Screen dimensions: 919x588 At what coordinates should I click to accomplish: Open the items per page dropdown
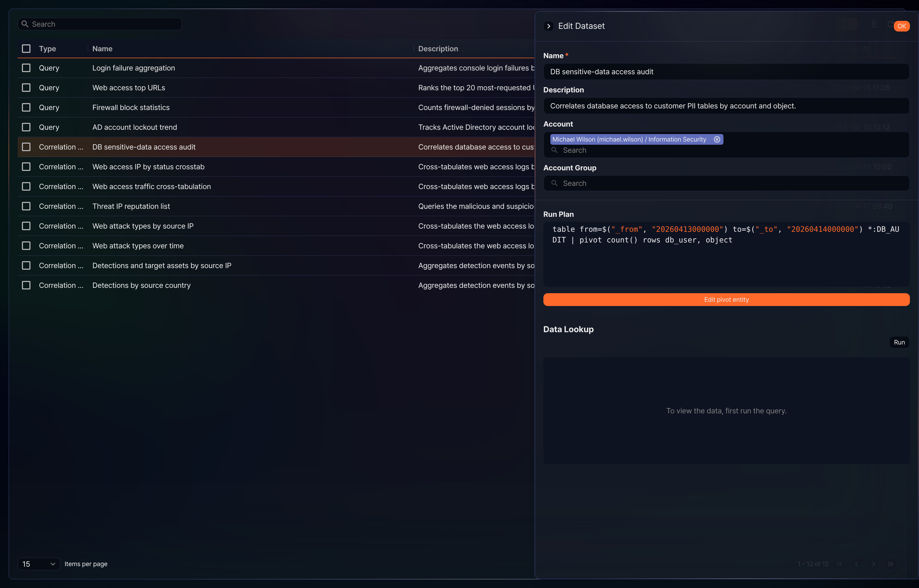(x=38, y=564)
